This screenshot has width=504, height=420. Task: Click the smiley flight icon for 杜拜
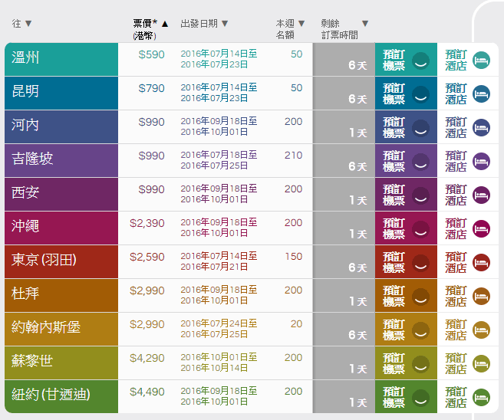[x=420, y=297]
